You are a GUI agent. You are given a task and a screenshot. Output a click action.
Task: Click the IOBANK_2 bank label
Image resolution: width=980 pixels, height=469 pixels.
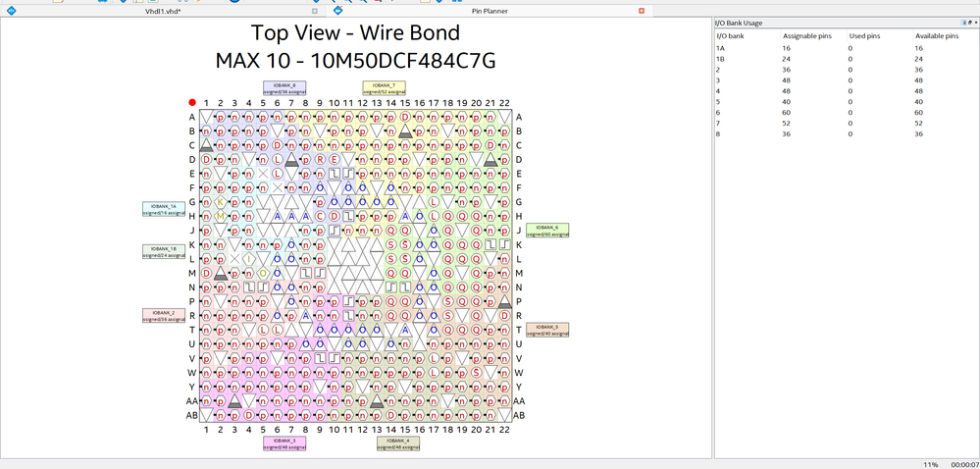[x=164, y=315]
